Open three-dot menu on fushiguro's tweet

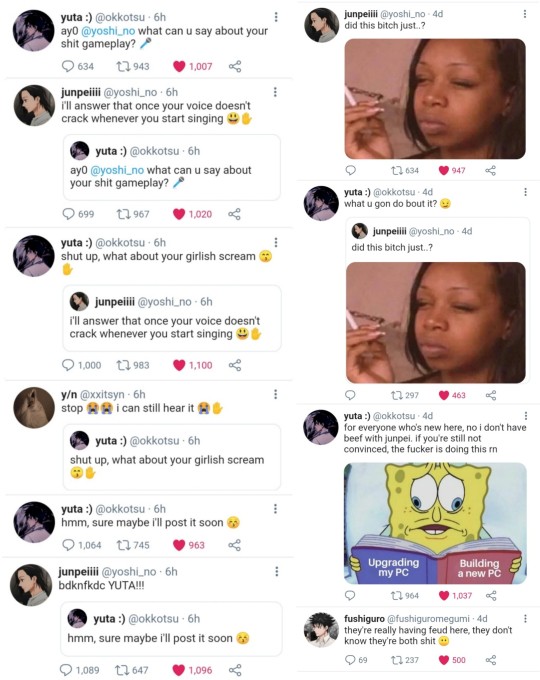(x=525, y=618)
